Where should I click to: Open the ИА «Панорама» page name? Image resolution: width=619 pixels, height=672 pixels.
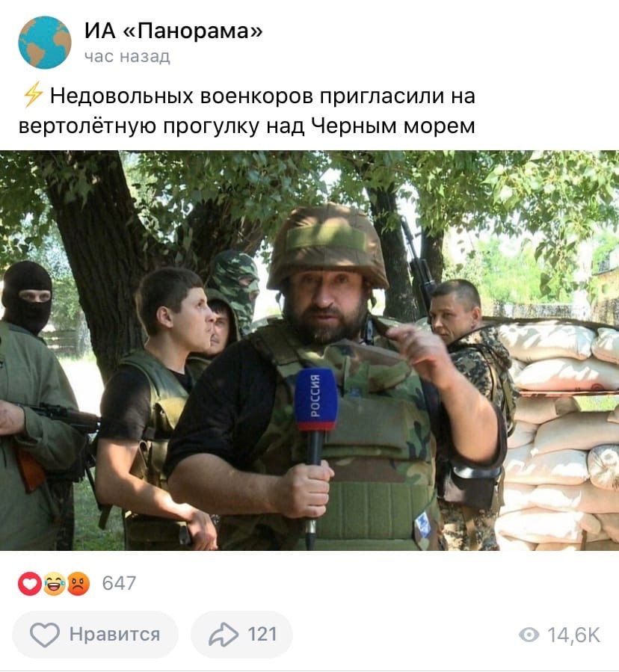(x=173, y=31)
